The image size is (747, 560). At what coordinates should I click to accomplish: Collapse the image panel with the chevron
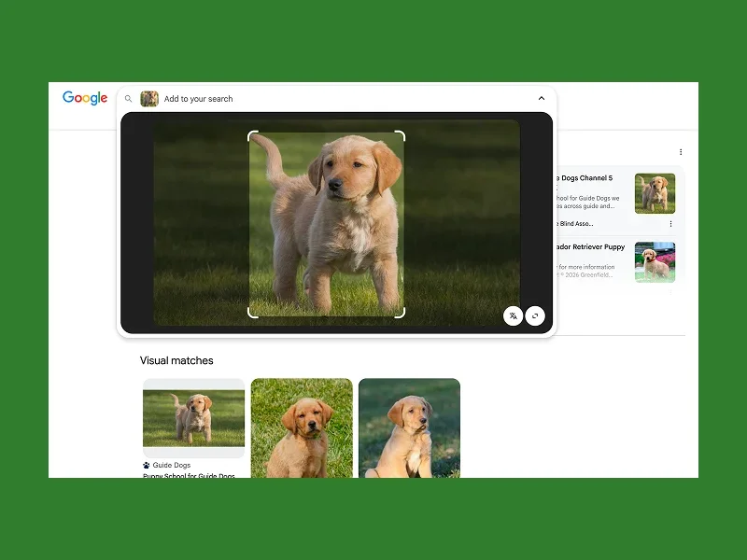[x=542, y=98]
